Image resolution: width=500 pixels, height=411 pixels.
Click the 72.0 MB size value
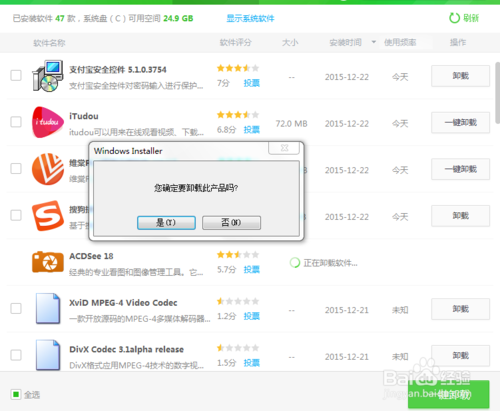pos(292,124)
